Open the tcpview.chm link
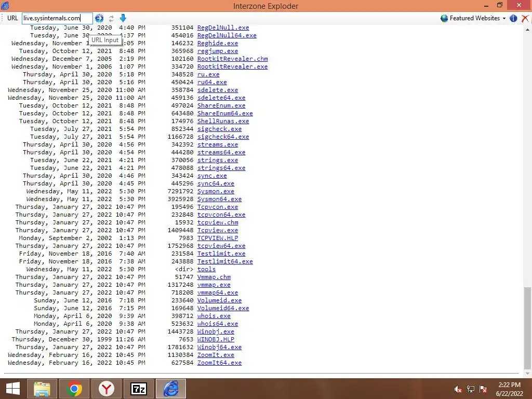Image resolution: width=532 pixels, height=399 pixels. tap(218, 222)
